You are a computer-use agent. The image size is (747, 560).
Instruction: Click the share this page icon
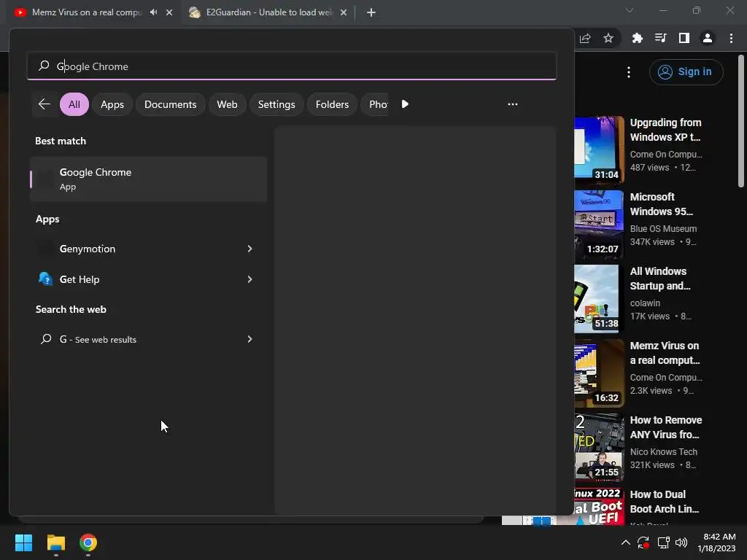(586, 38)
